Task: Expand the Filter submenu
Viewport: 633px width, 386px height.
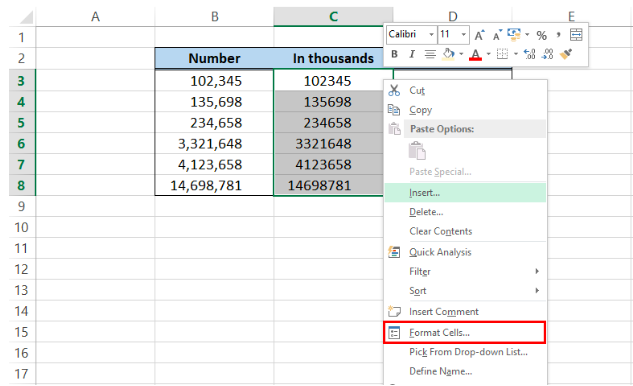Action: [x=465, y=271]
